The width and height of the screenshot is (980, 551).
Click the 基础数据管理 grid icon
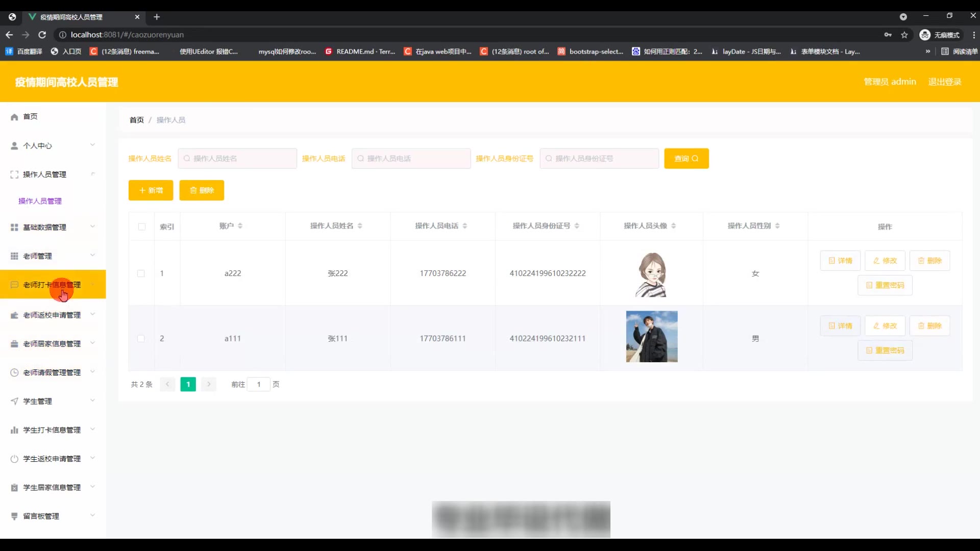click(x=14, y=228)
